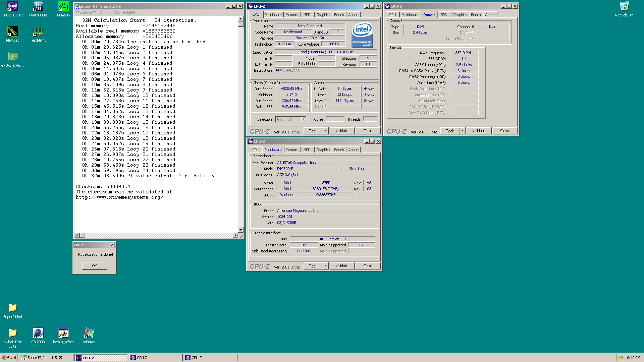Click OK in the Finish dialog
Screen dimensions: 644x362
point(95,266)
